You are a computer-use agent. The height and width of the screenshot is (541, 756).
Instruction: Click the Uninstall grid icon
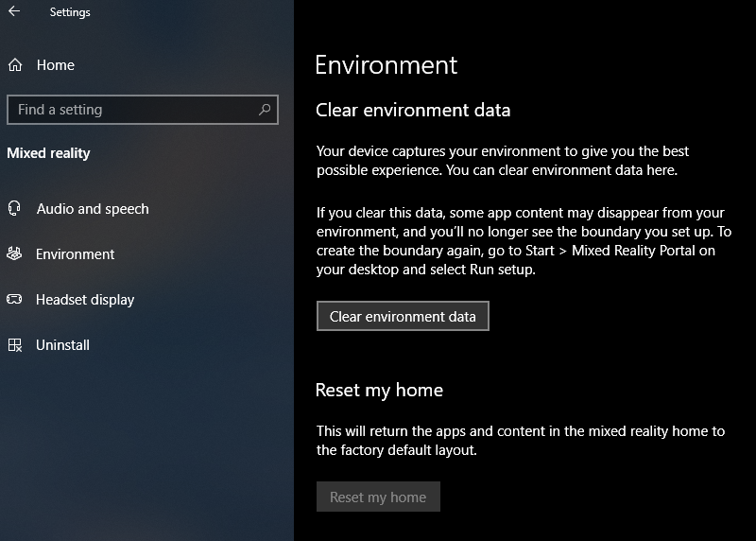(15, 344)
